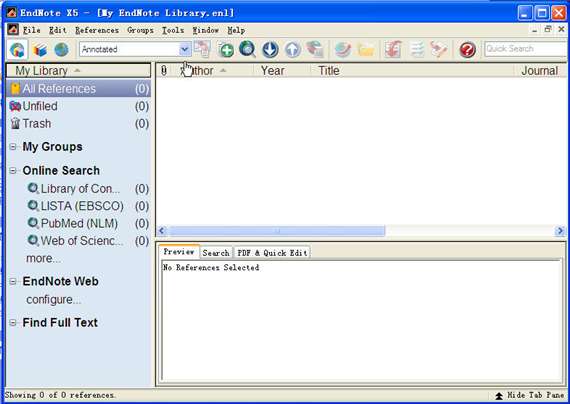Collapse the Find Full Text section
Screen dimensions: 570x404
13,322
